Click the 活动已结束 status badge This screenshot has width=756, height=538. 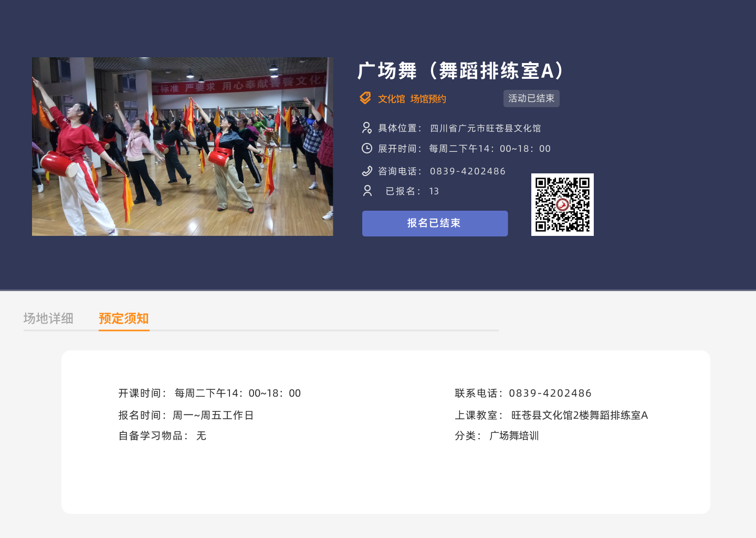coord(531,98)
